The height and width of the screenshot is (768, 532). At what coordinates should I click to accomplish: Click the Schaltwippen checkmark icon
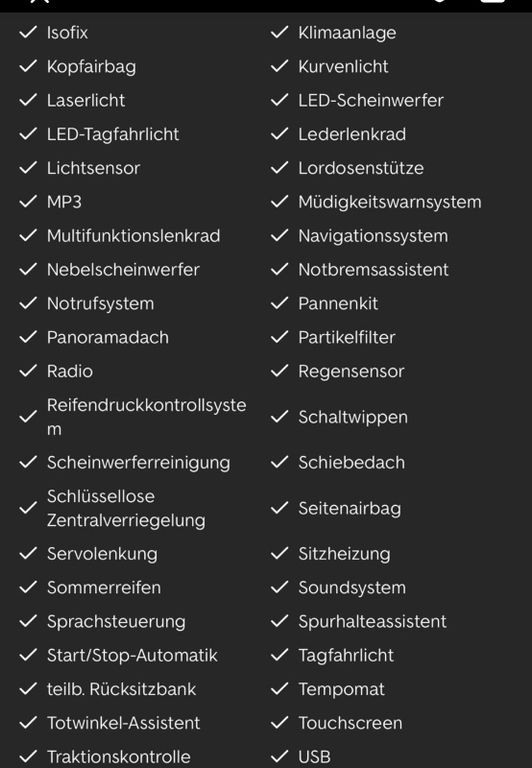(280, 417)
